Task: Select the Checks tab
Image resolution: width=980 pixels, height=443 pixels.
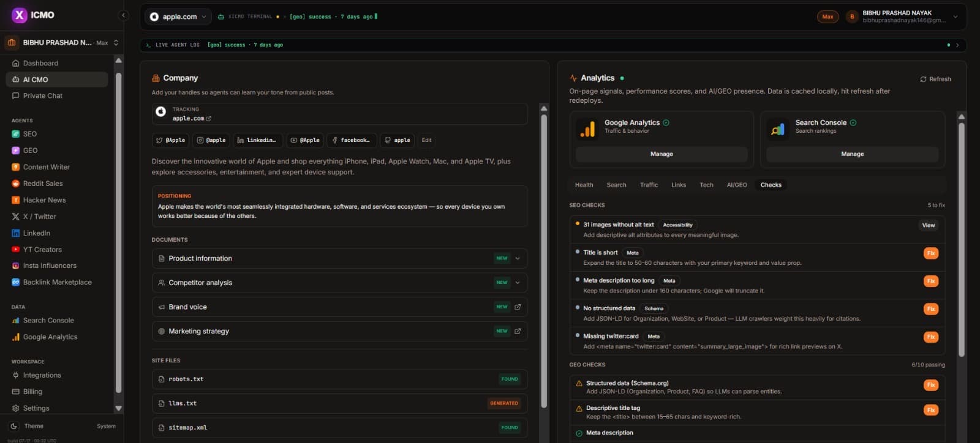Action: pos(771,185)
